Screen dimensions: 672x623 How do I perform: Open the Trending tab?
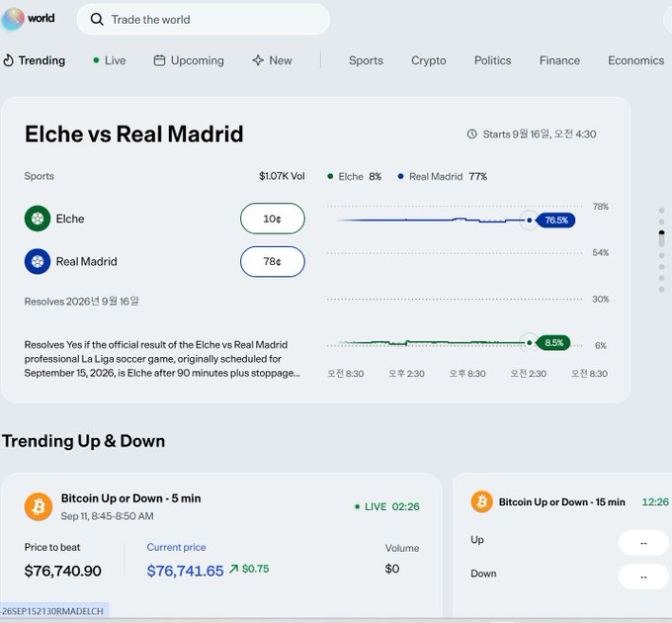pyautogui.click(x=35, y=60)
